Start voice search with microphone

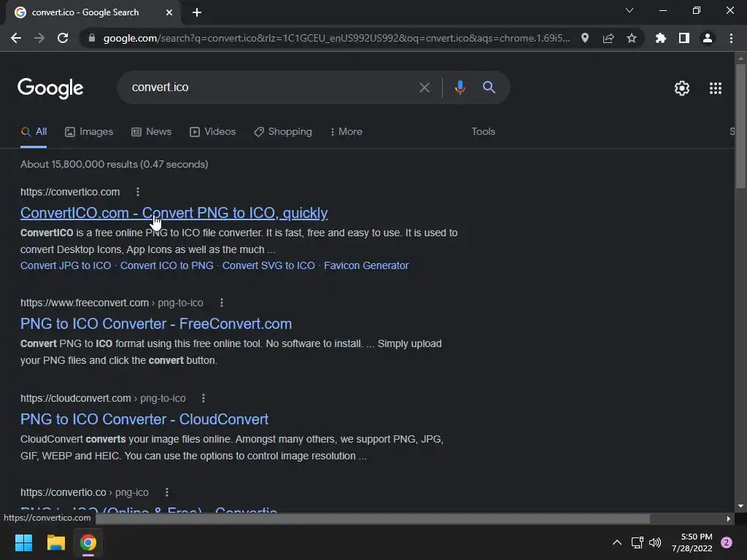(460, 87)
